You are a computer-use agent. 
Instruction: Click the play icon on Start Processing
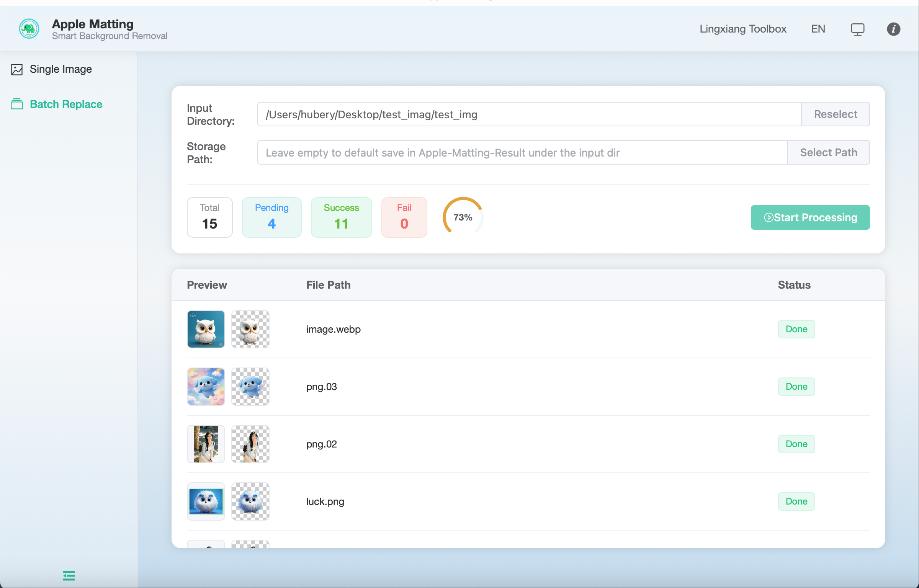[769, 217]
